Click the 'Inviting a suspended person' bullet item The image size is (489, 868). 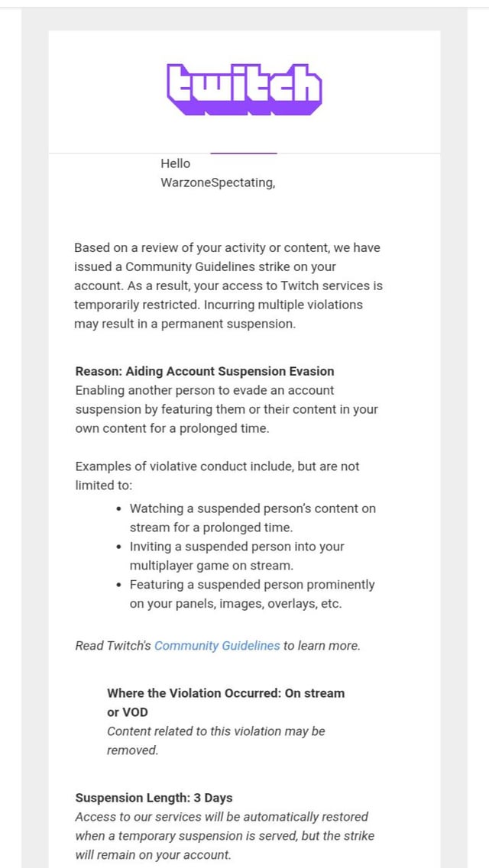tap(237, 556)
